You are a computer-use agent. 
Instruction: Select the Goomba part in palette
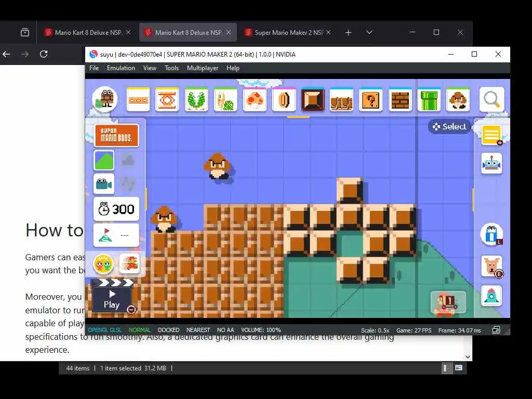[x=458, y=100]
